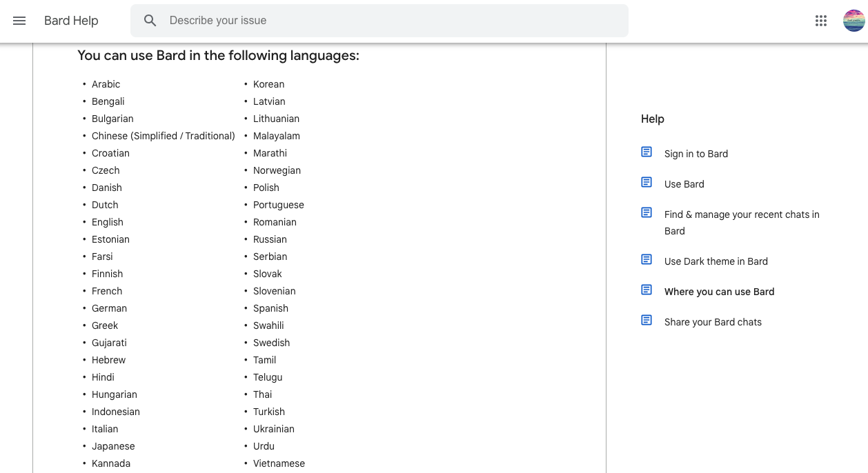Select the Indonesian list item
Image resolution: width=868 pixels, height=473 pixels.
point(116,412)
